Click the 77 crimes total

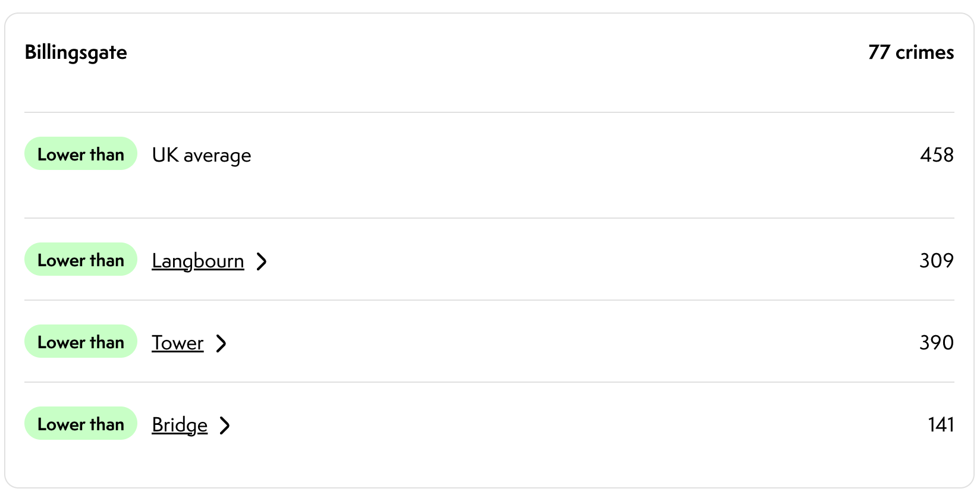pos(910,52)
